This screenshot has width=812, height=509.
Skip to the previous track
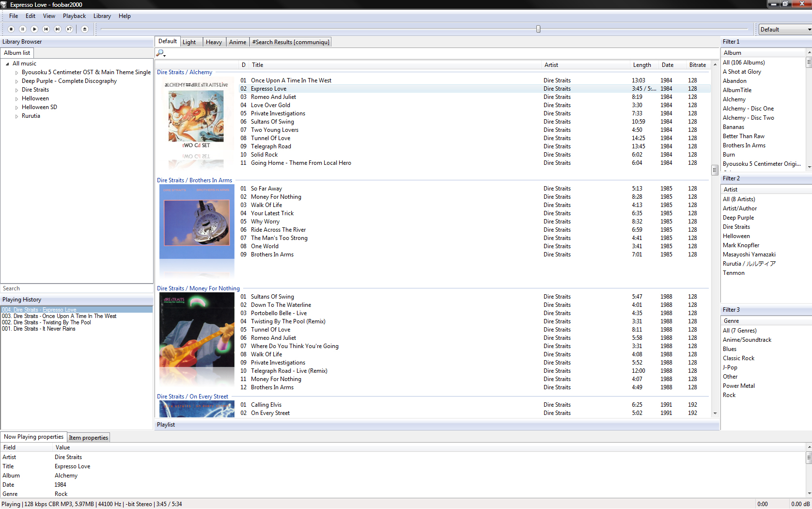tap(46, 29)
